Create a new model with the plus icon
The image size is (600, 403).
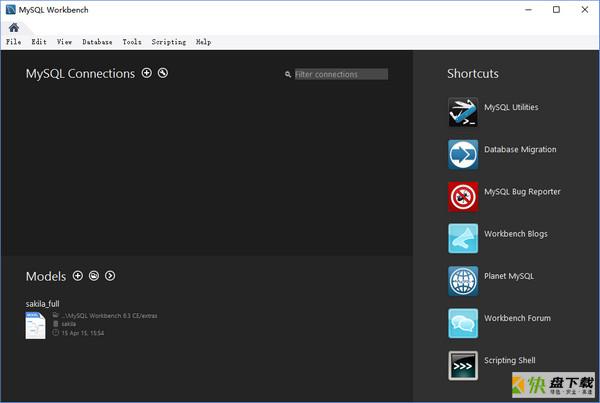click(x=78, y=276)
